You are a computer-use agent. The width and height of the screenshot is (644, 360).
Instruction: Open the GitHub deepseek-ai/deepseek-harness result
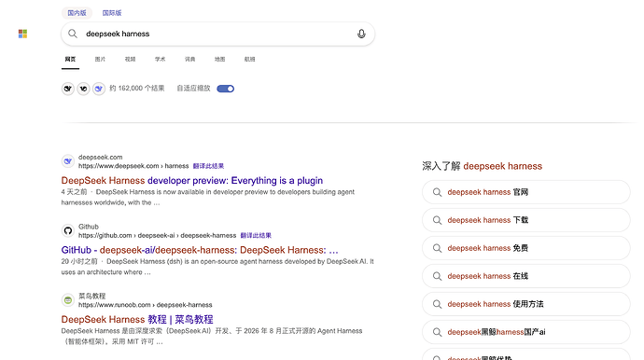point(200,250)
